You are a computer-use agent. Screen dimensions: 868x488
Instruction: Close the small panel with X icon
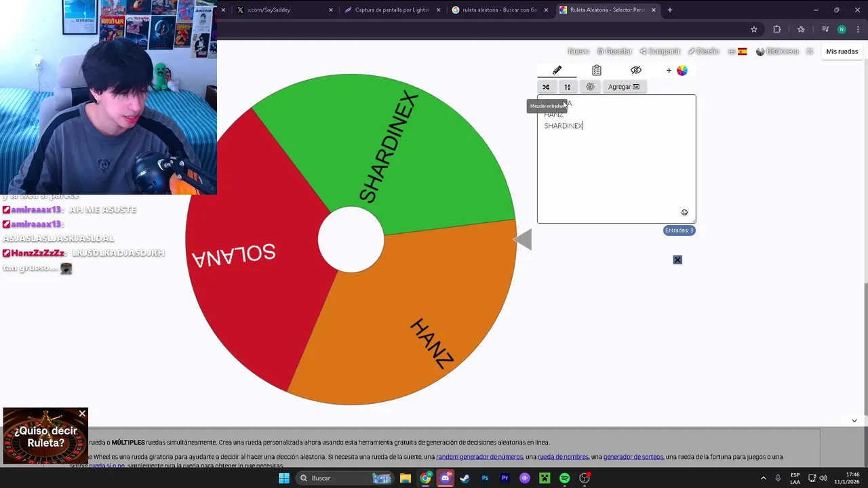click(677, 260)
